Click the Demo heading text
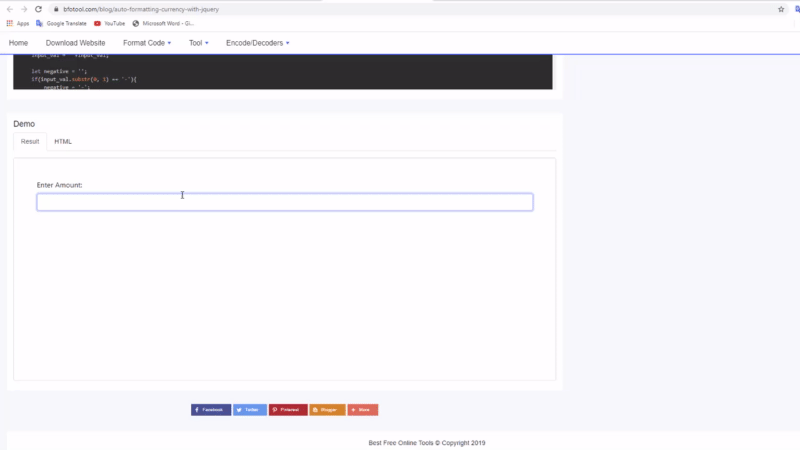The height and width of the screenshot is (450, 800). pos(24,124)
